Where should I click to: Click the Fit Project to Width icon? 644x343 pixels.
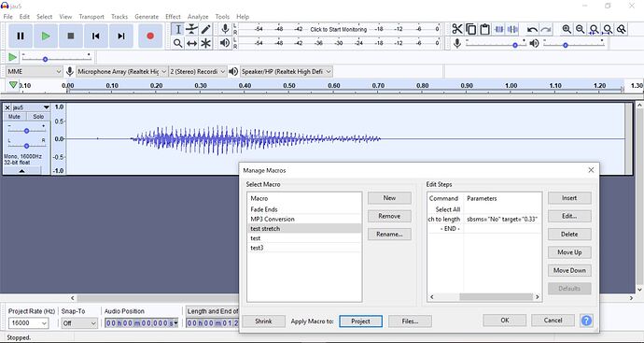608,29
